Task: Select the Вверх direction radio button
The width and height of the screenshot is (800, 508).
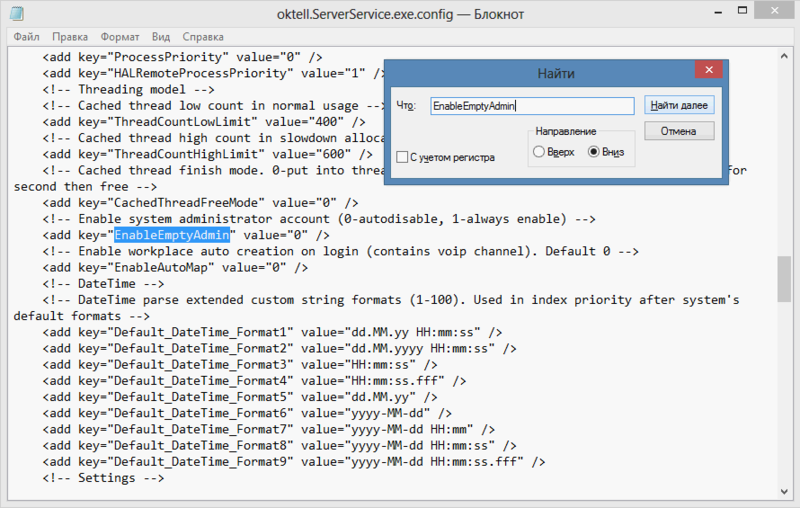Action: pos(539,152)
